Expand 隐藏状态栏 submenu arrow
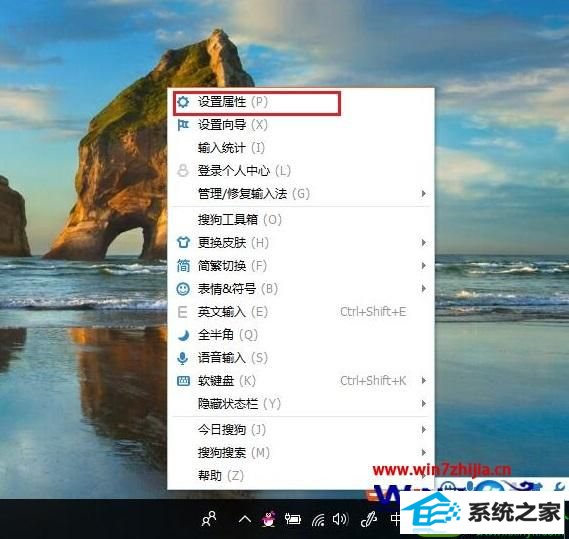Image resolution: width=569 pixels, height=539 pixels. tap(423, 404)
